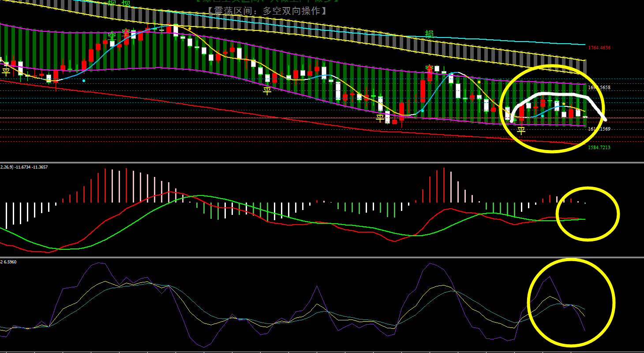Image resolution: width=644 pixels, height=353 pixels.
Task: Click the cyan dot inside the yellow circle on the price chart
Action: (542, 116)
